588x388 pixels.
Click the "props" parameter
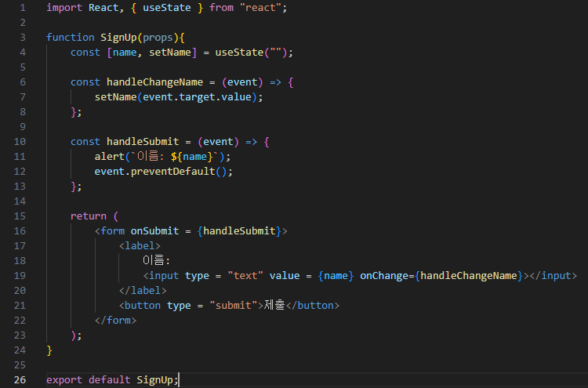click(x=158, y=38)
